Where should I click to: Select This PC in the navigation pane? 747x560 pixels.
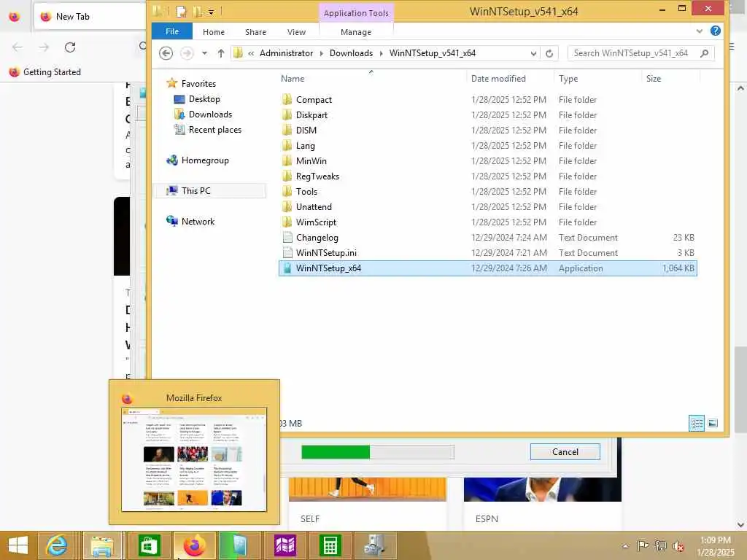pos(196,191)
